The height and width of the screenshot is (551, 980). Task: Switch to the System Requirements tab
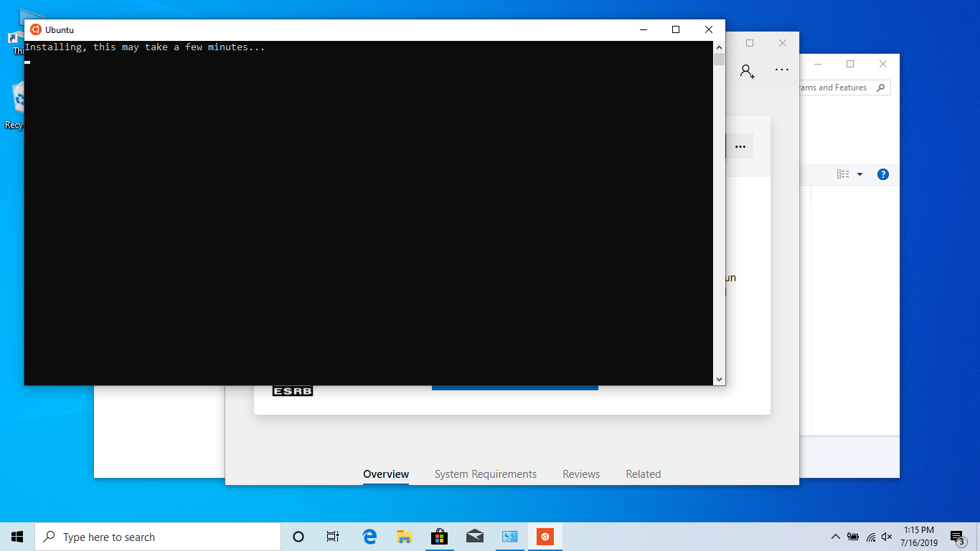[485, 474]
